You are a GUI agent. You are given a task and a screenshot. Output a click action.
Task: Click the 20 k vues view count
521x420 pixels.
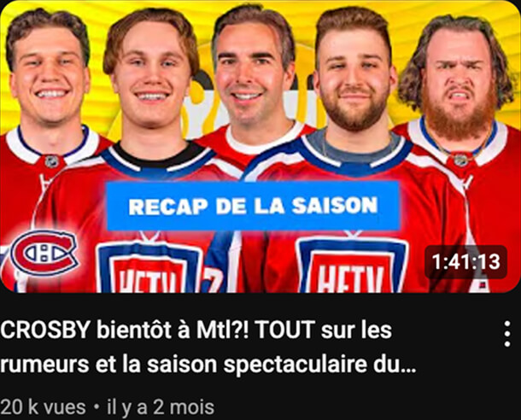43,407
